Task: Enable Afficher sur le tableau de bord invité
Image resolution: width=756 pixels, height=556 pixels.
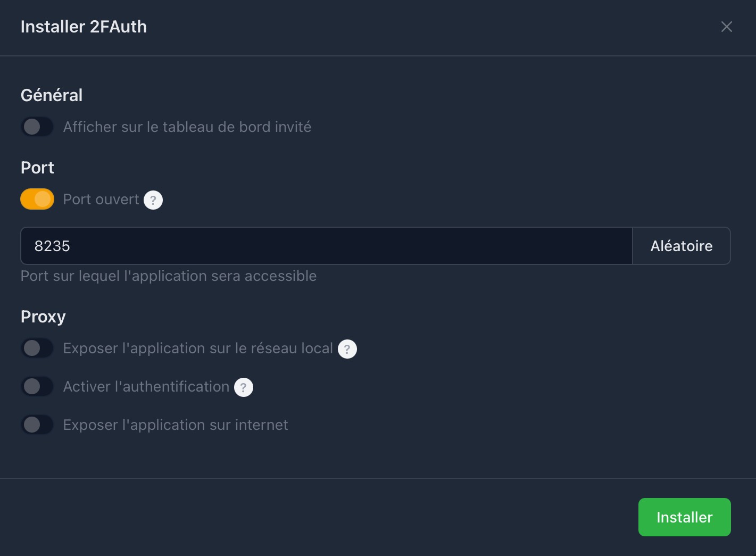Action: [x=37, y=127]
